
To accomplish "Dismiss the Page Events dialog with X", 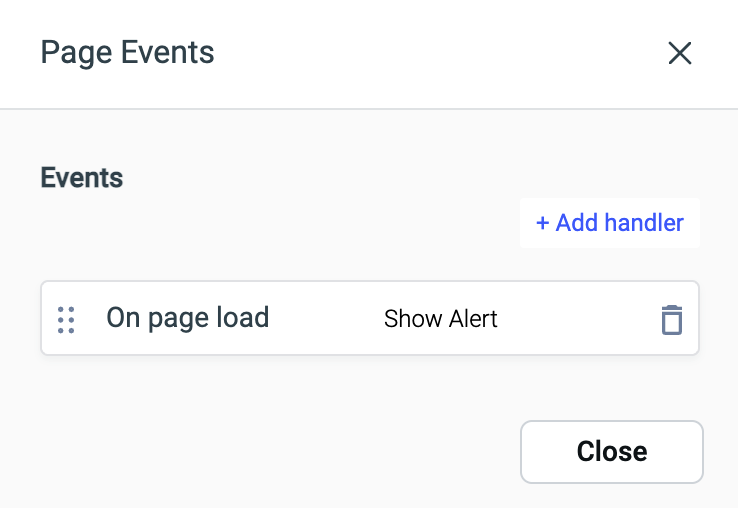I will pyautogui.click(x=680, y=53).
